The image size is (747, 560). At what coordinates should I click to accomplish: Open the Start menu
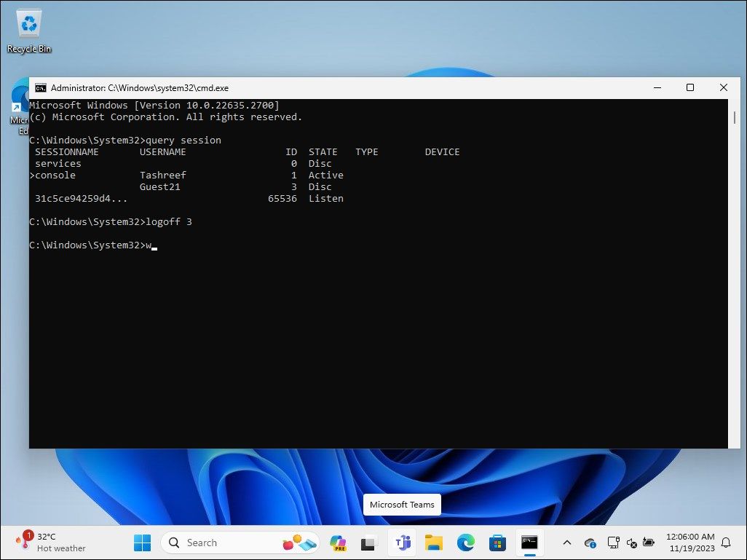coord(142,543)
